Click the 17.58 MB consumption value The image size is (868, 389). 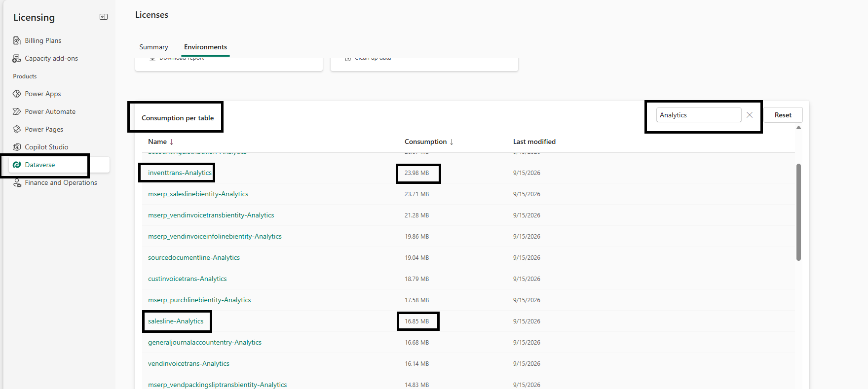(x=416, y=300)
